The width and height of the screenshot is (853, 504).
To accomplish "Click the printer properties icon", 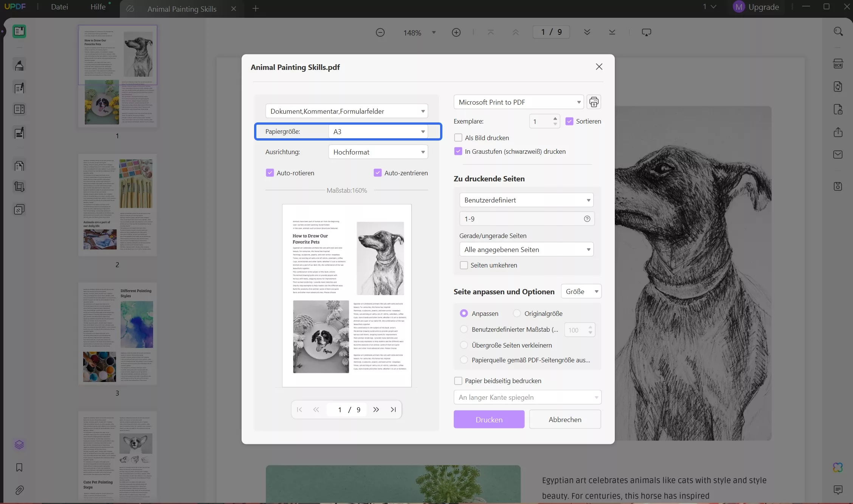I will click(x=594, y=102).
